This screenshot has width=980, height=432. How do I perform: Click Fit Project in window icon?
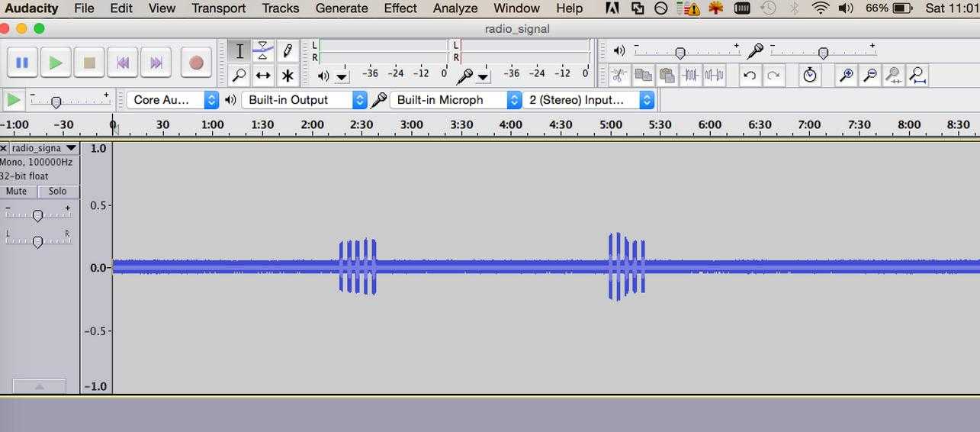(917, 75)
